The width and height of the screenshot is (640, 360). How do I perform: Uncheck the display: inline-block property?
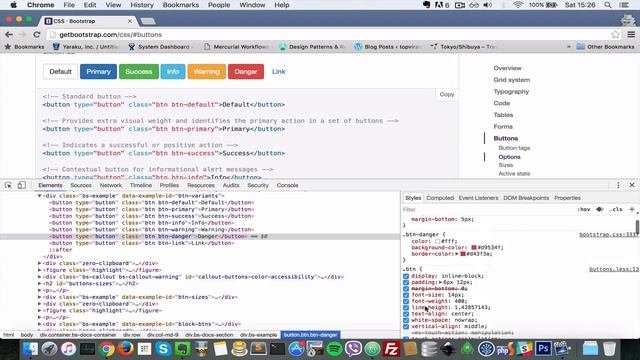pyautogui.click(x=406, y=276)
